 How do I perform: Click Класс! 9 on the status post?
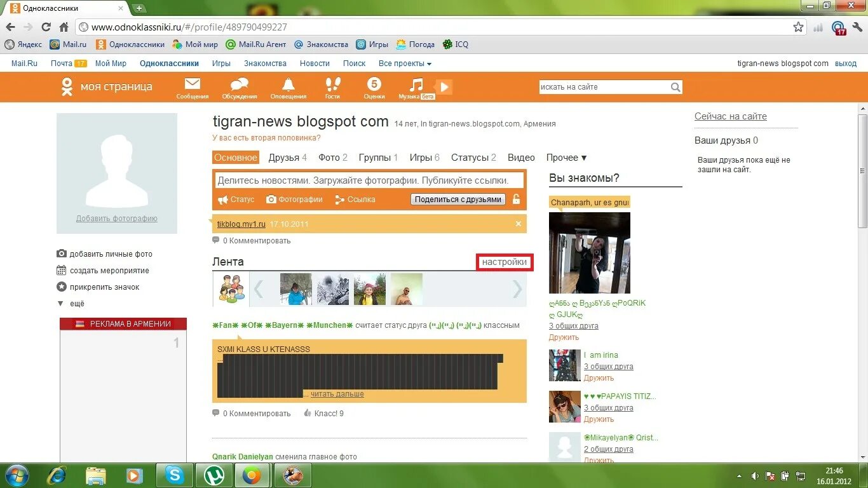coord(323,414)
